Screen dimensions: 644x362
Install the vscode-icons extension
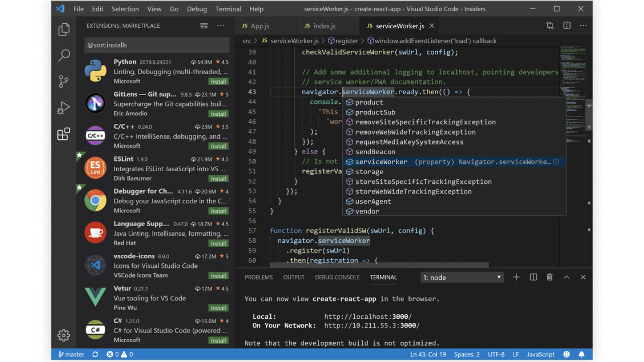(218, 276)
